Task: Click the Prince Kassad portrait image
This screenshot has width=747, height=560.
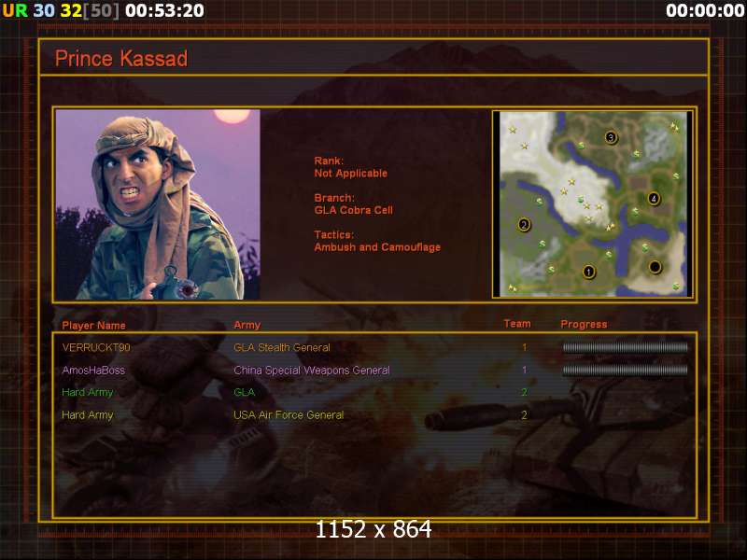Action: (158, 204)
